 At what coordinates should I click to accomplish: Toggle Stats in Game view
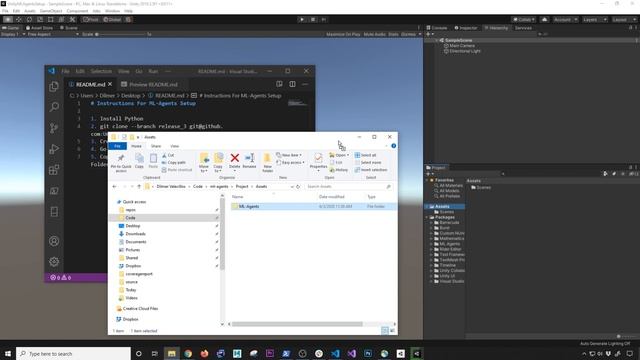tap(393, 34)
